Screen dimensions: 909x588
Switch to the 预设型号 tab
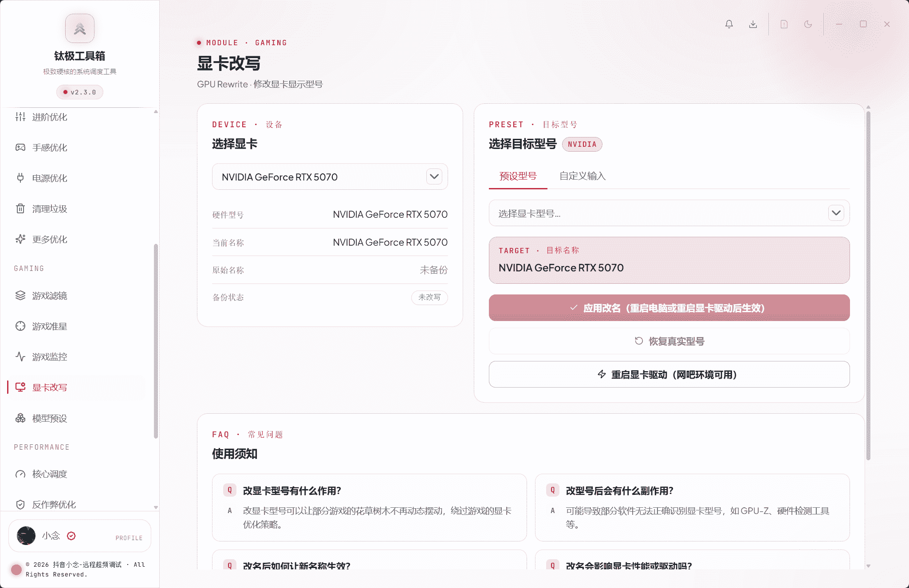[518, 176]
